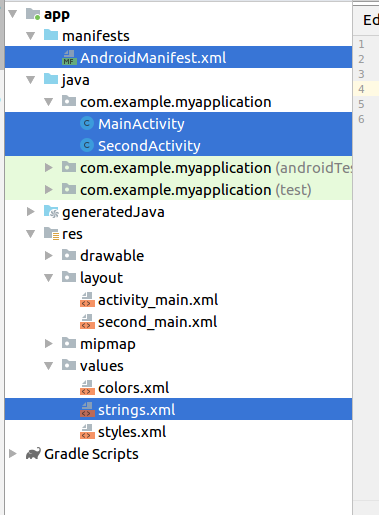Viewport: 379px width, 515px height.
Task: Click the androidTest package icon
Action: point(69,167)
